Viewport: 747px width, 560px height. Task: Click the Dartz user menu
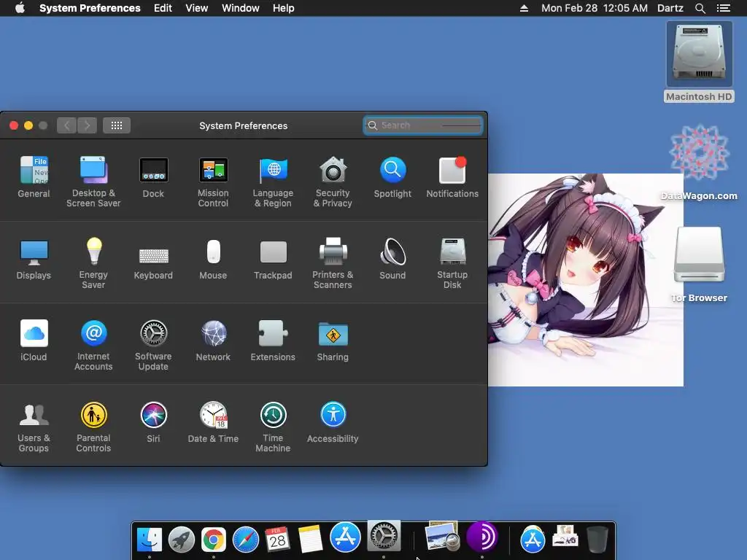click(670, 8)
